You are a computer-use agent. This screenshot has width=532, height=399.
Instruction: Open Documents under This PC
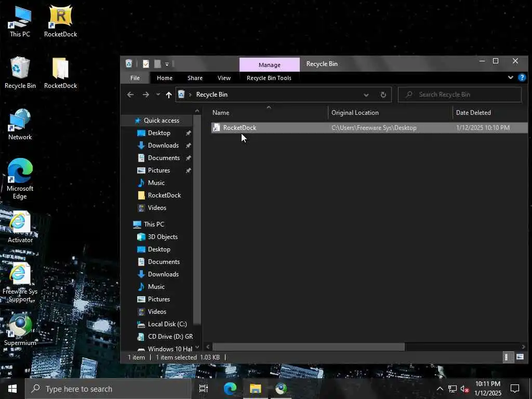tap(164, 262)
